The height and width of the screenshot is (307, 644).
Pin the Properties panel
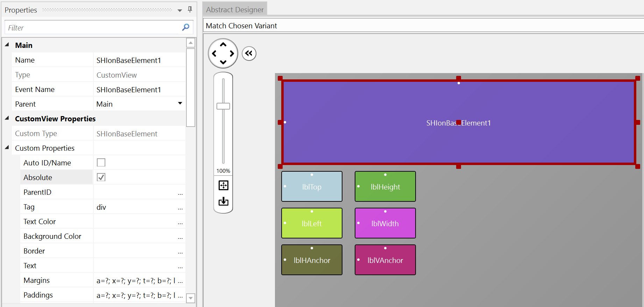coord(190,9)
